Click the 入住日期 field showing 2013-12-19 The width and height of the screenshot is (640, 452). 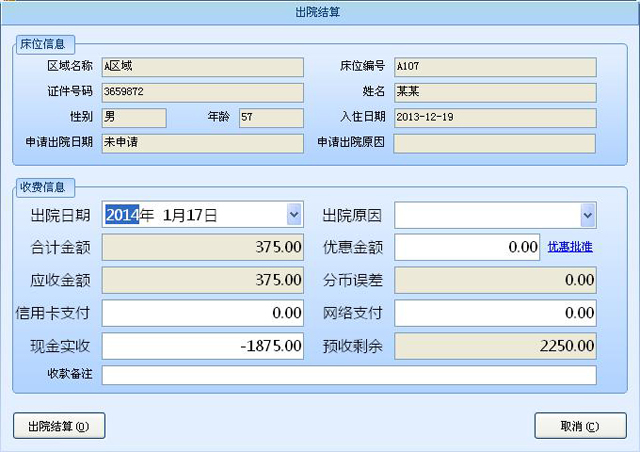point(494,117)
